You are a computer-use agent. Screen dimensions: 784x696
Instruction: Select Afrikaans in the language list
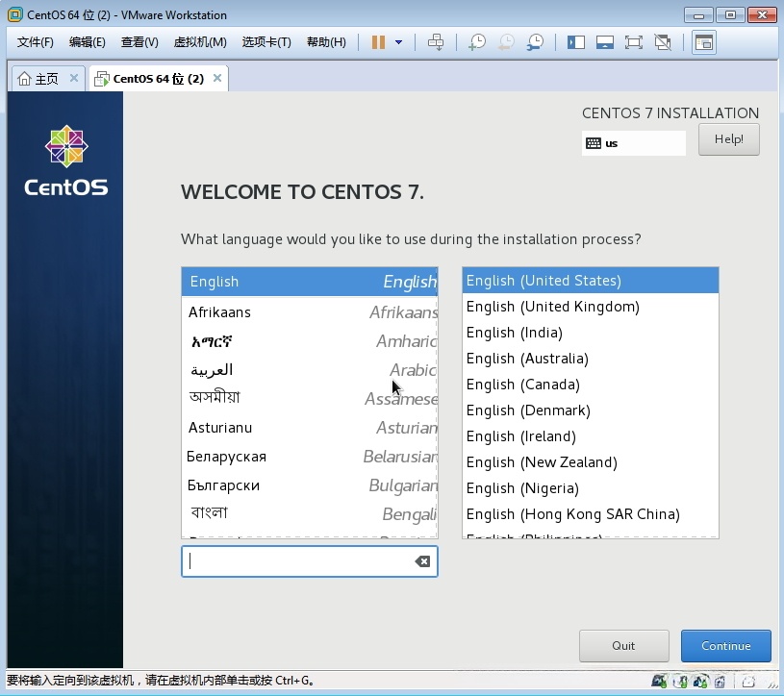pos(310,312)
